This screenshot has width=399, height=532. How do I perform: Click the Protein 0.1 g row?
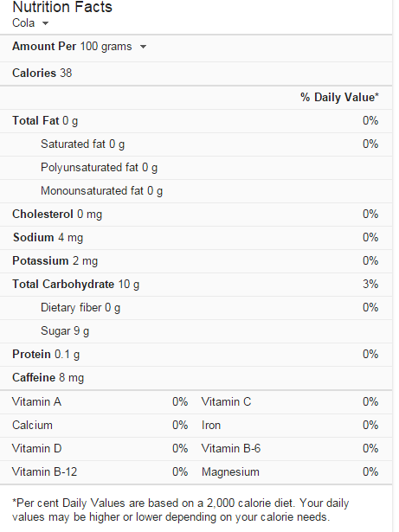pyautogui.click(x=196, y=355)
